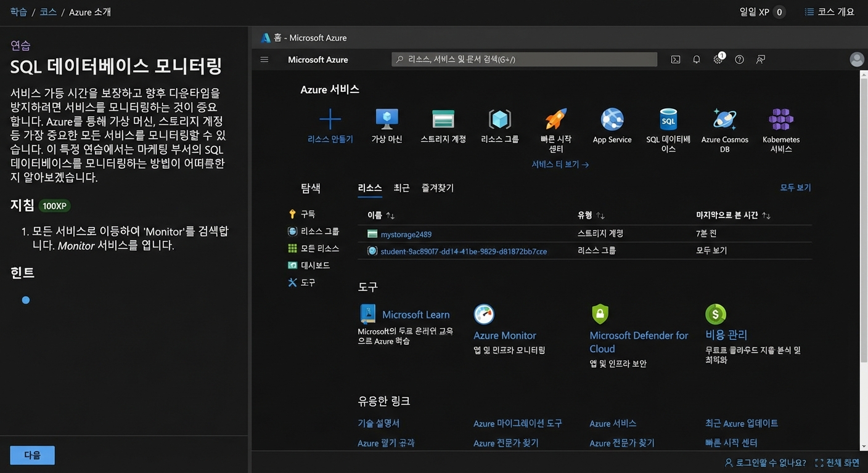Click the blue hint dot under 힌트

click(x=26, y=301)
